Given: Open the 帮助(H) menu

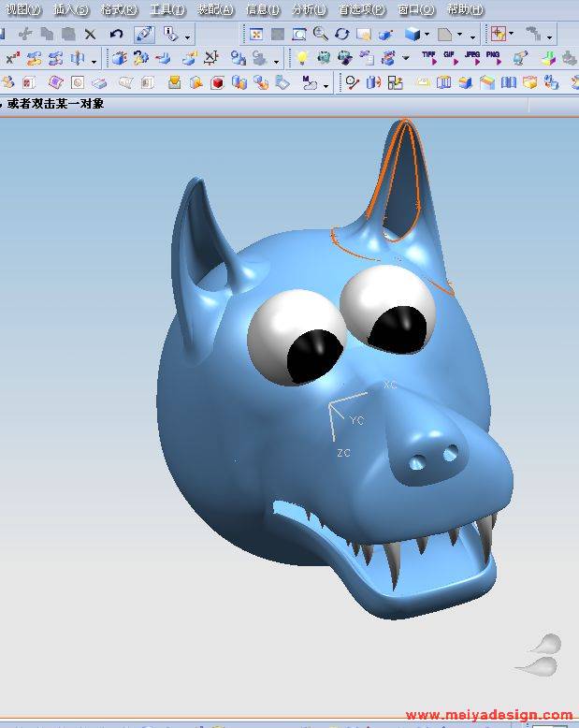Looking at the screenshot, I should click(465, 9).
